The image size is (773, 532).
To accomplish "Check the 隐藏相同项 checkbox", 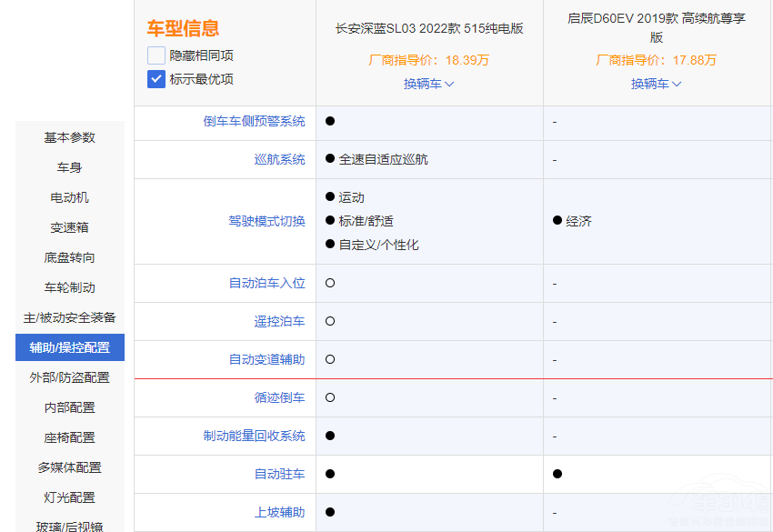I will (x=156, y=55).
